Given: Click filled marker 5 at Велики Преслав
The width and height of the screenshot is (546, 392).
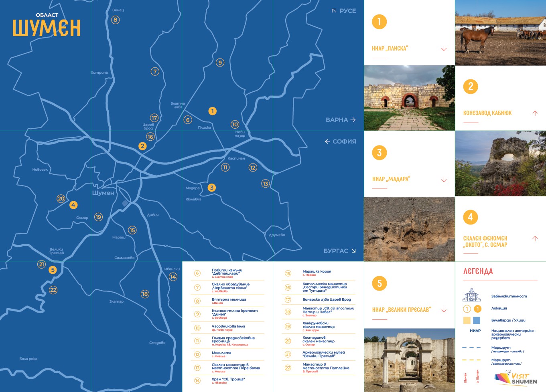Looking at the screenshot, I should (53, 270).
